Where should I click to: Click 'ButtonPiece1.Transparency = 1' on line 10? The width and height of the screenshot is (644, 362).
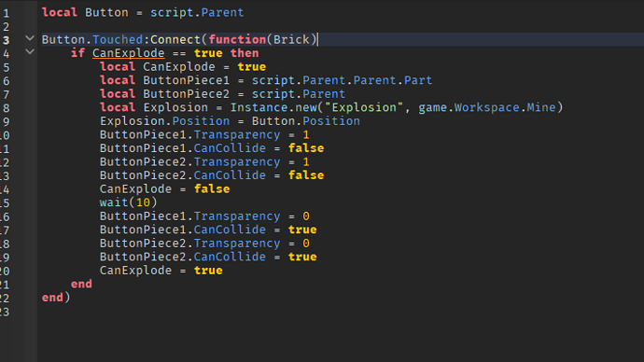[x=204, y=134]
